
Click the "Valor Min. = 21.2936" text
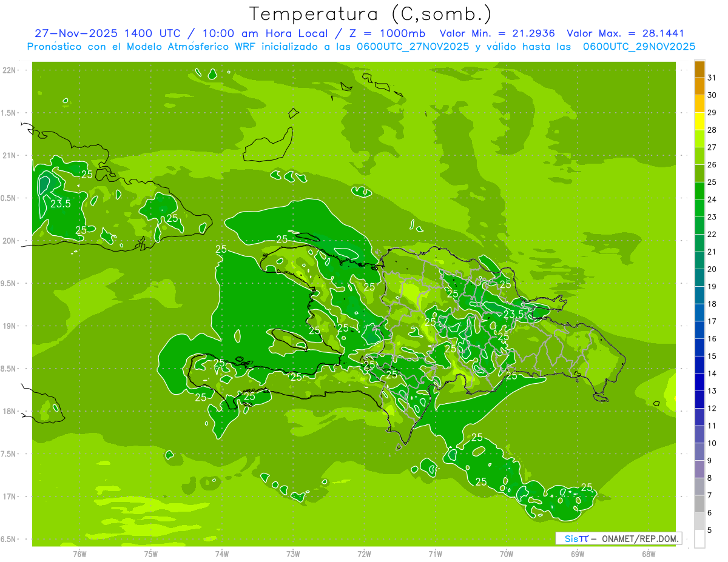(497, 33)
